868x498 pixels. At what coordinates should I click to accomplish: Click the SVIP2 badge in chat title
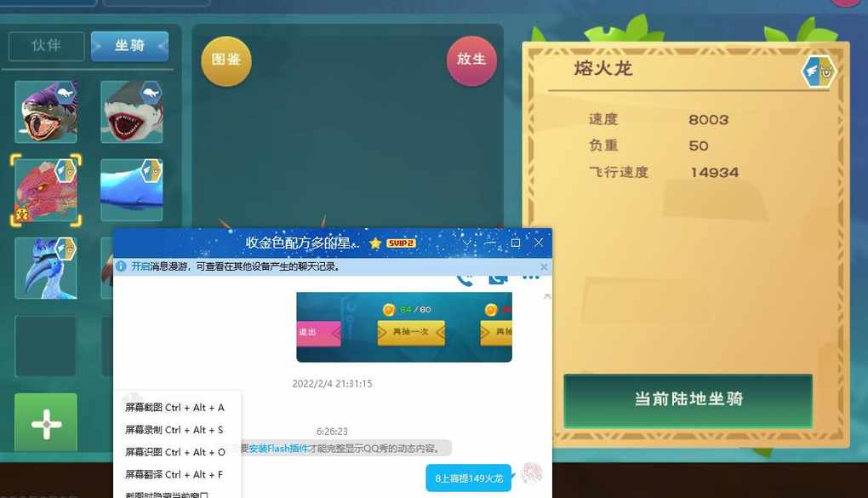click(x=401, y=243)
